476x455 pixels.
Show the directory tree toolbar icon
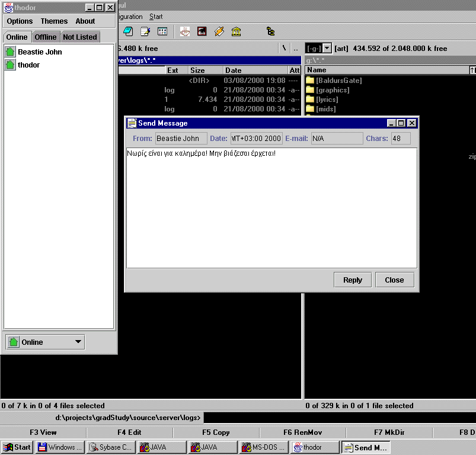click(270, 31)
